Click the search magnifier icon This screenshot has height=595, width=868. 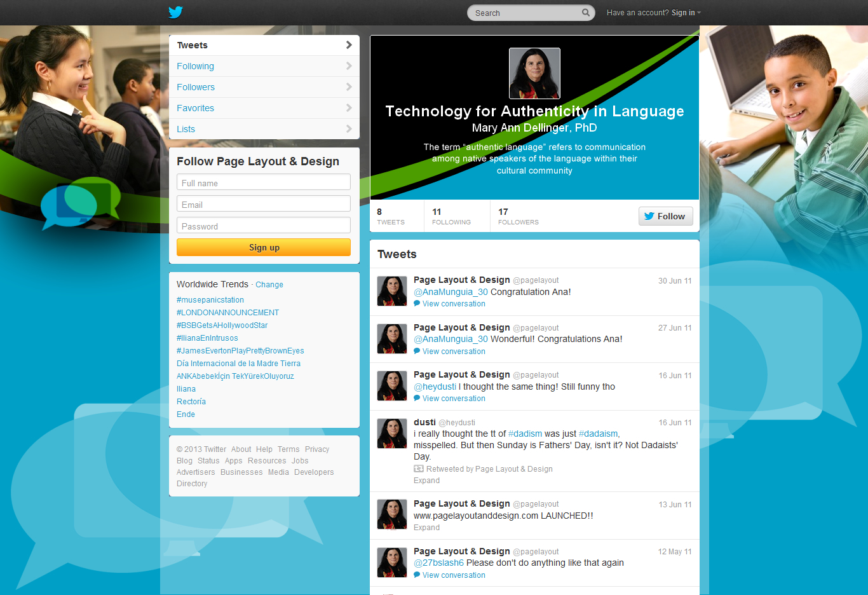pyautogui.click(x=585, y=13)
